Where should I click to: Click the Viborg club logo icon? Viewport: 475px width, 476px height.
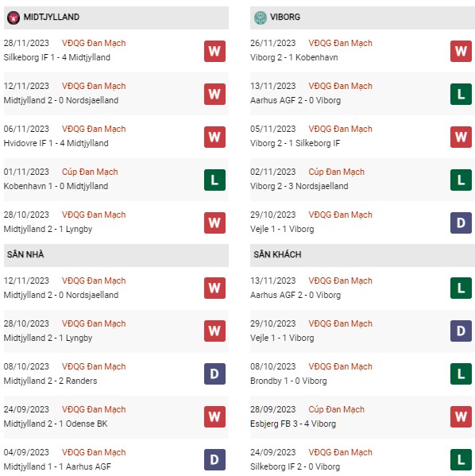260,17
